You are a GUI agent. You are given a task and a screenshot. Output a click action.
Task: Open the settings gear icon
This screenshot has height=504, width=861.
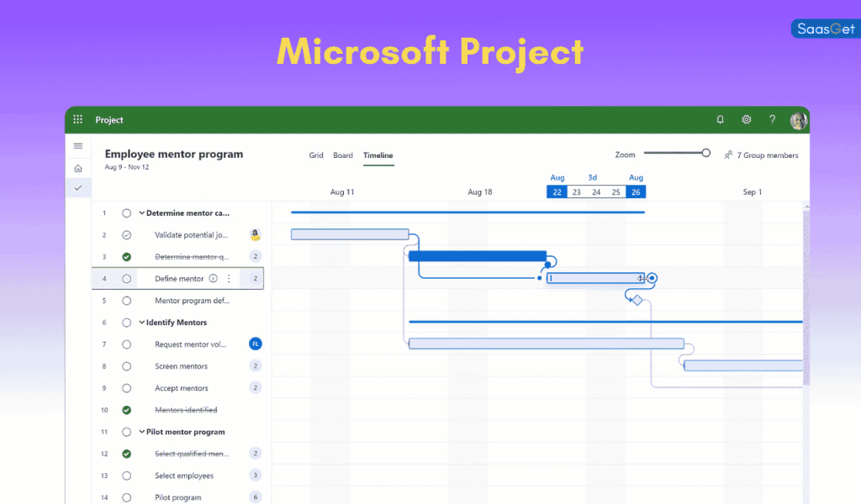tap(747, 119)
